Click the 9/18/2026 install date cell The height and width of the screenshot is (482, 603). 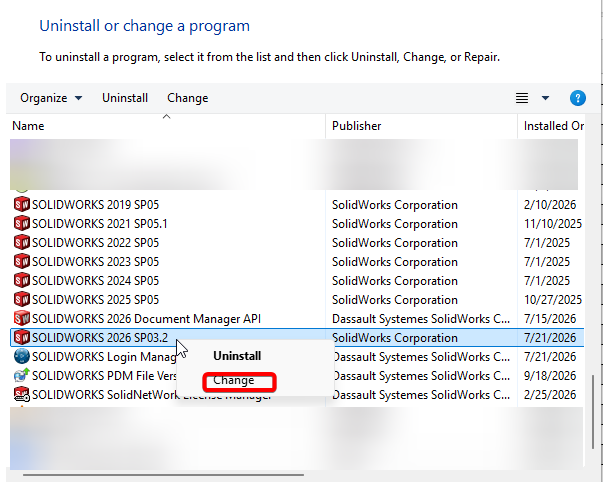(550, 376)
